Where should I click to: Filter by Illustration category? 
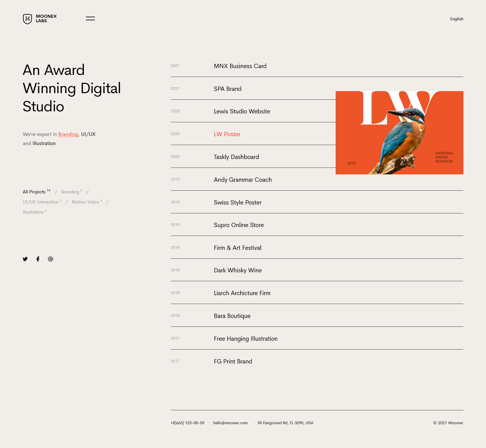33,212
